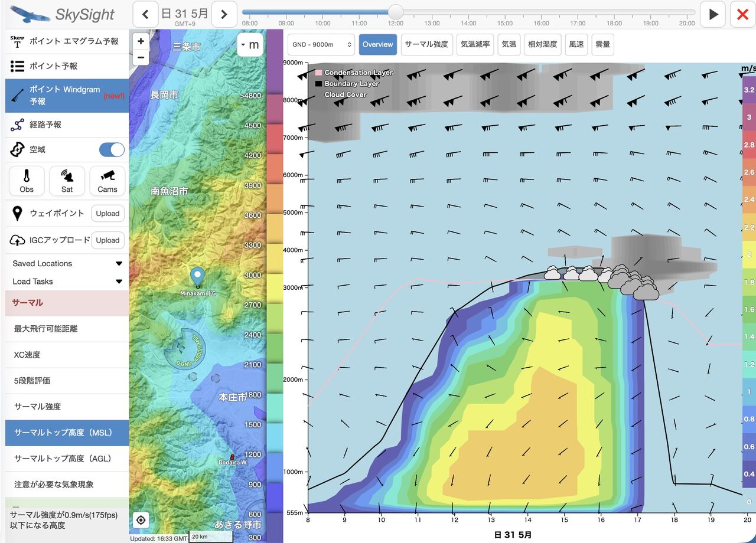
Task: Select 最大飛行可能距離 layer
Action: tap(67, 329)
